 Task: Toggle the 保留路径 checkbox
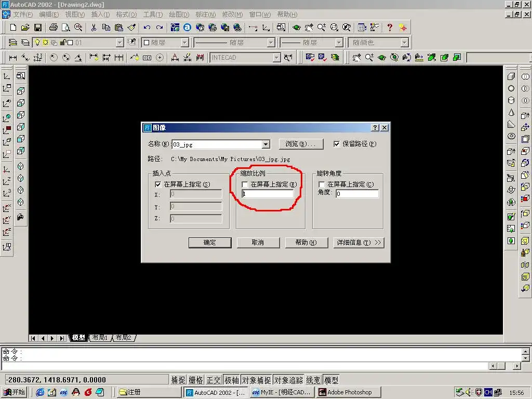pyautogui.click(x=337, y=144)
